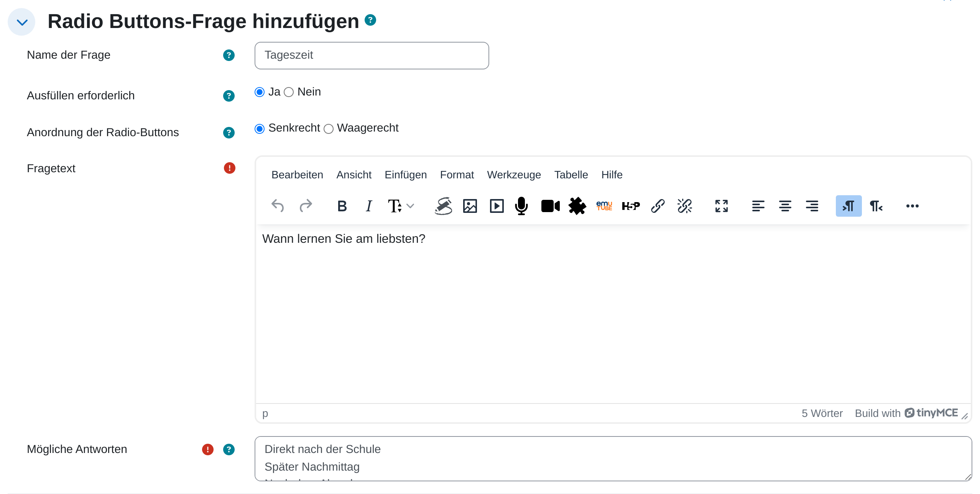Toggle bold formatting
Image resolution: width=980 pixels, height=494 pixels.
(342, 206)
